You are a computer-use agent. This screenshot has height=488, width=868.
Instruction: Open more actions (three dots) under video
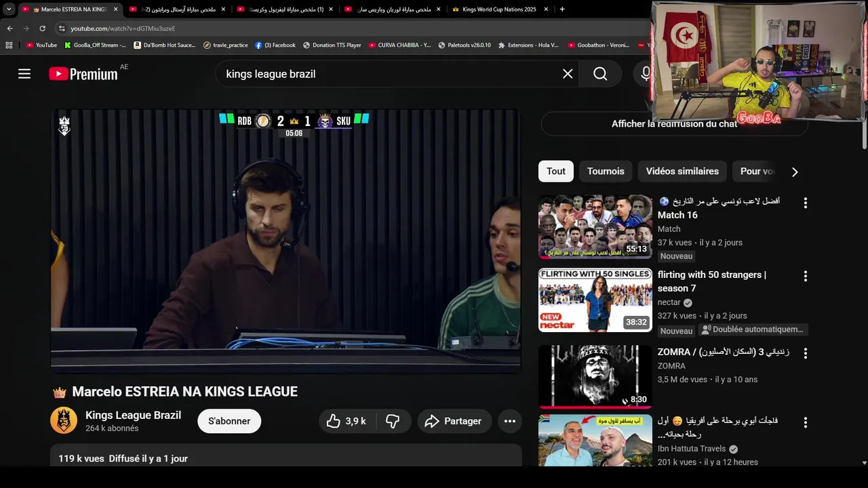coord(510,421)
